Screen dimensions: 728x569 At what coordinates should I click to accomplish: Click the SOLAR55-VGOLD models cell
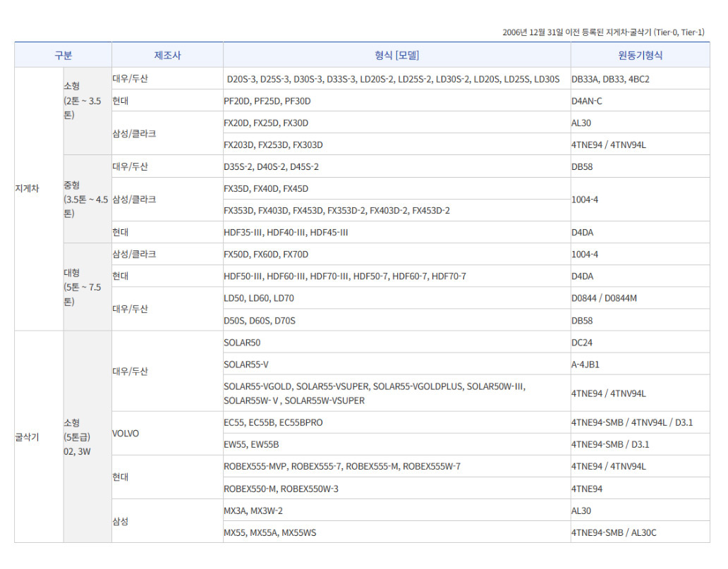click(x=397, y=393)
